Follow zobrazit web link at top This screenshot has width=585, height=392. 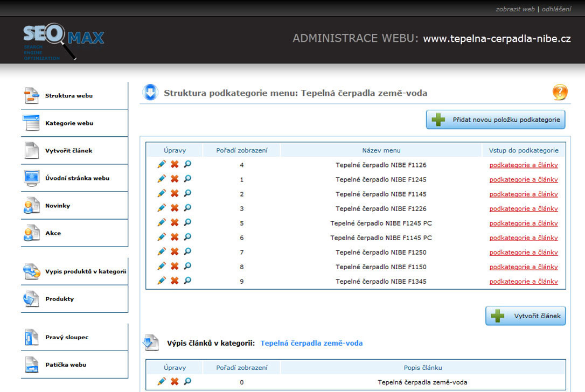[x=515, y=9]
